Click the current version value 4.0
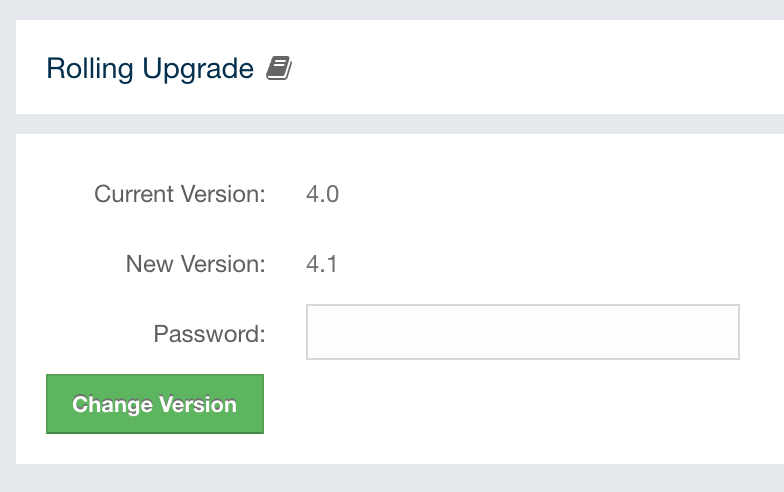 click(322, 194)
